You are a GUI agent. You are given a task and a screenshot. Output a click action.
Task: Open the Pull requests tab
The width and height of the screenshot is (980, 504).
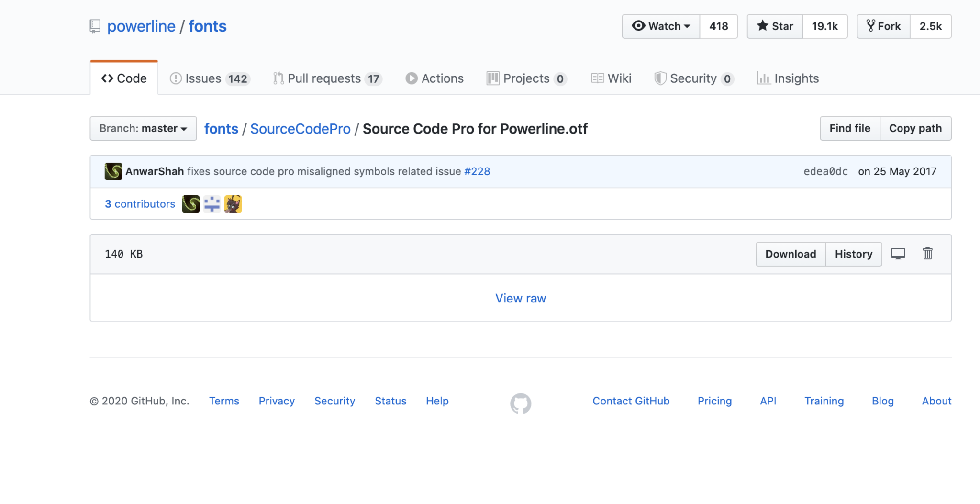pyautogui.click(x=327, y=78)
